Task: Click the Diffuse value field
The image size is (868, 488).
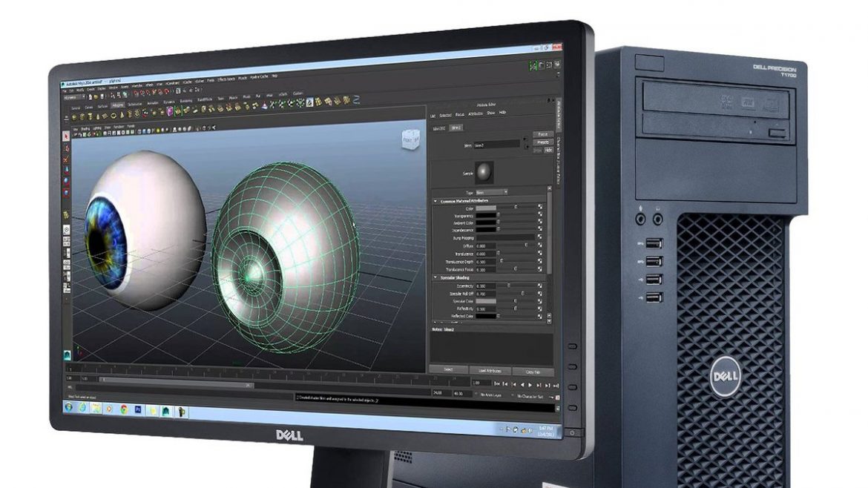Action: (x=485, y=245)
